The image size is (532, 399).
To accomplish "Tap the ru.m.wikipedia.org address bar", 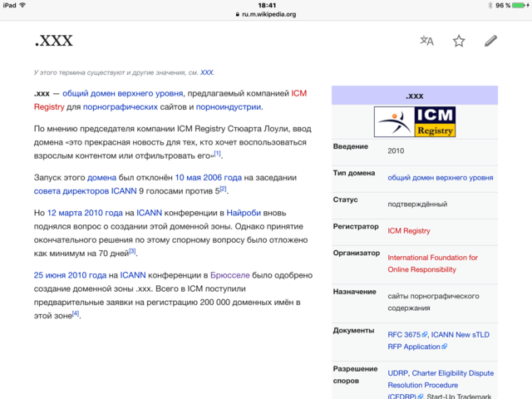I will 266,14.
